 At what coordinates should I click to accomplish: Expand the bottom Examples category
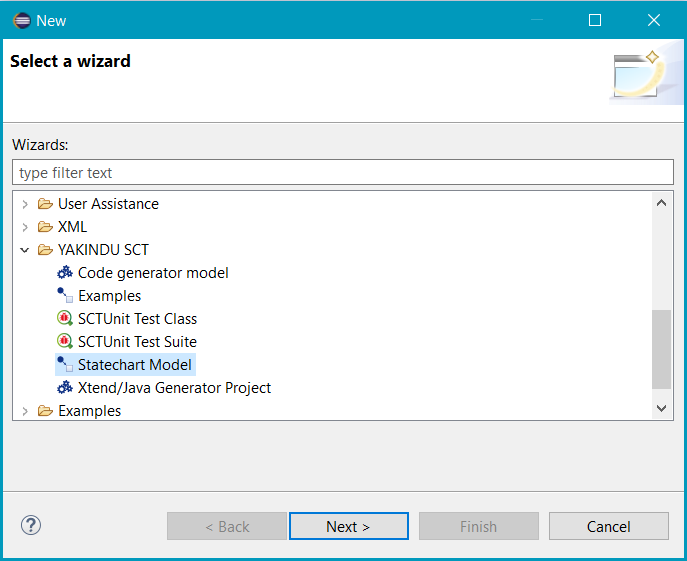(25, 411)
